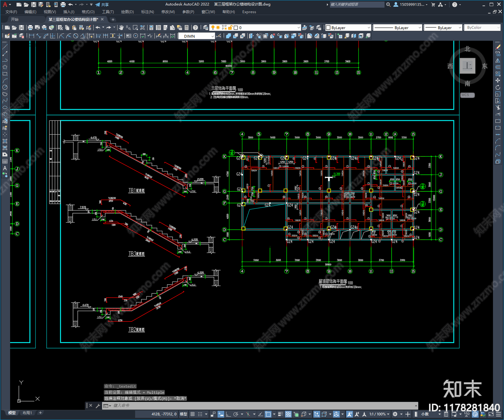Click the 1505999135 account sign-in button

click(x=411, y=4)
